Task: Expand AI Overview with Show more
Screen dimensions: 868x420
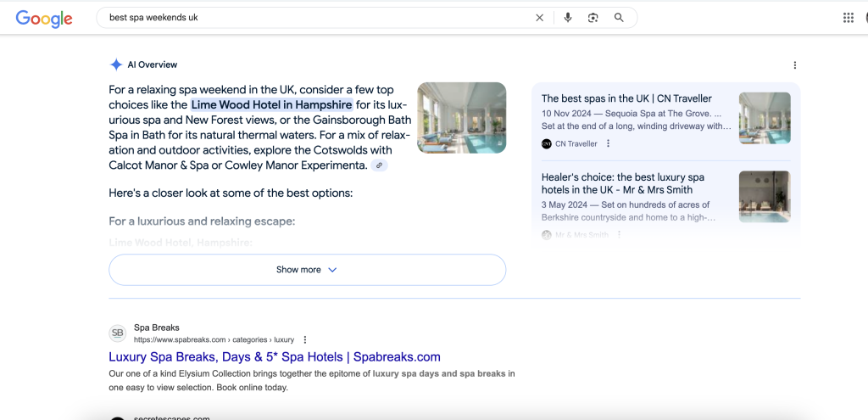Action: pos(307,270)
